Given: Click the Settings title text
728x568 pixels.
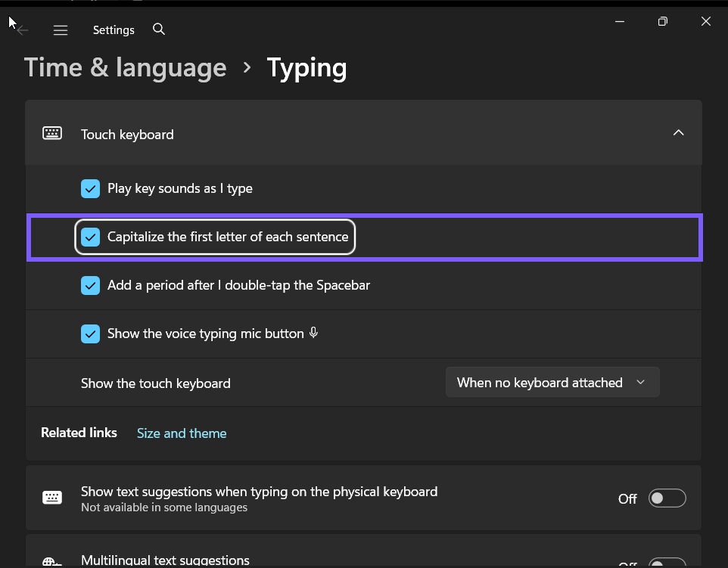Looking at the screenshot, I should click(x=114, y=30).
